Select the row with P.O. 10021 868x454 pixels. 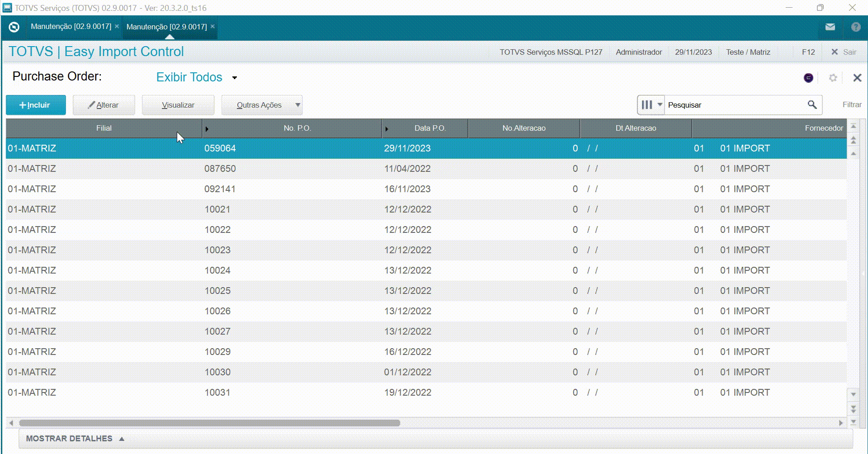point(426,209)
